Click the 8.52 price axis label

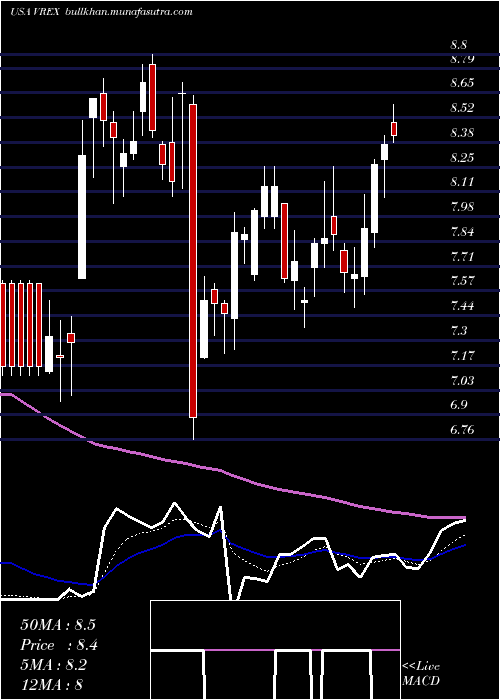coord(462,108)
